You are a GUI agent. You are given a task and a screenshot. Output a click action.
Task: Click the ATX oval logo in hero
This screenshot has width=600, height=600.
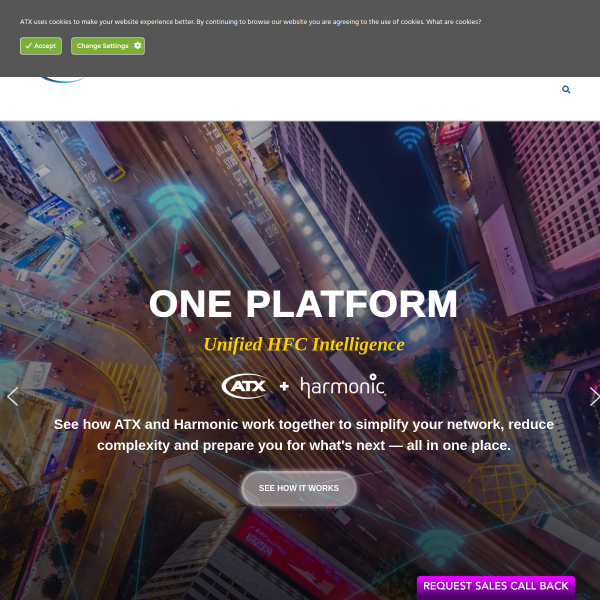coord(246,386)
